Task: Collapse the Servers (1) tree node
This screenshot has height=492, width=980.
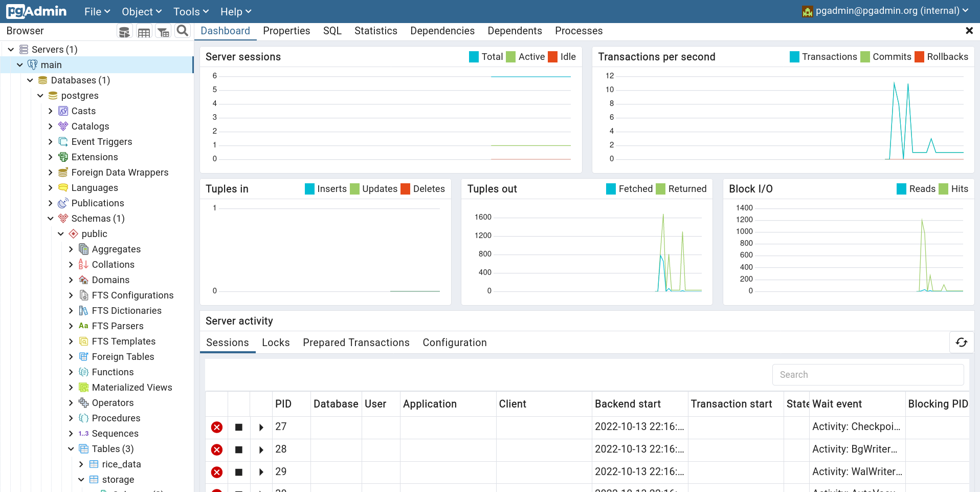Action: (11, 50)
